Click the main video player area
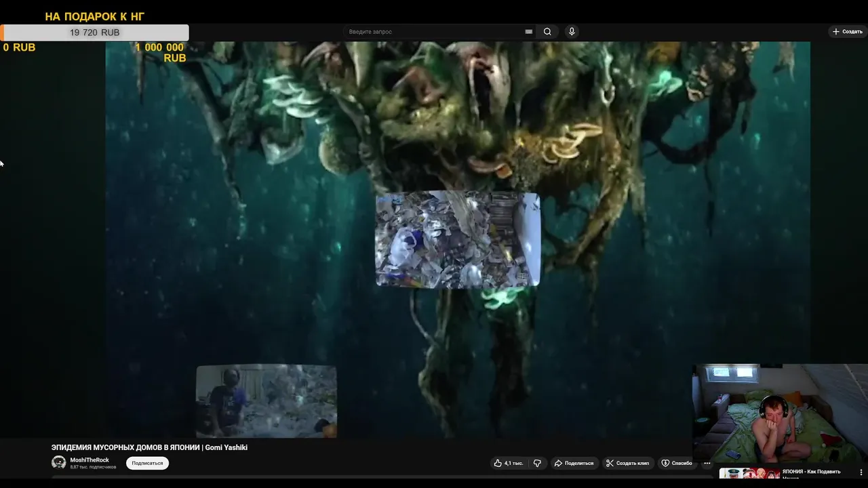 coord(458,240)
